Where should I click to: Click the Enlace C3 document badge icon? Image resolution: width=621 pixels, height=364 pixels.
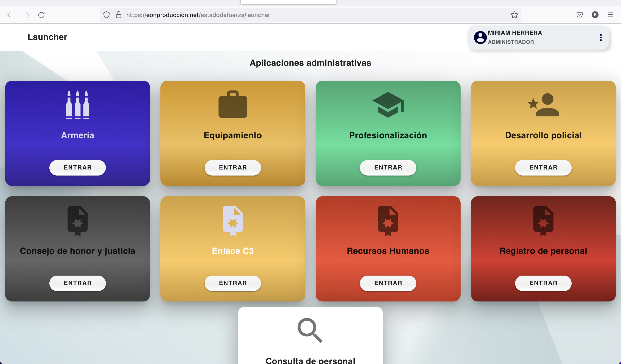point(233,221)
